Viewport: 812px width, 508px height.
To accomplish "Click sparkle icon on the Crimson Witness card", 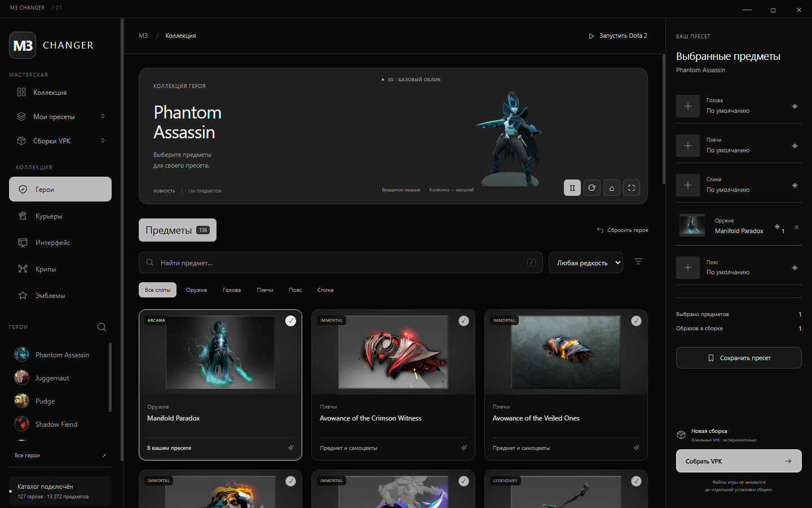I will [464, 448].
